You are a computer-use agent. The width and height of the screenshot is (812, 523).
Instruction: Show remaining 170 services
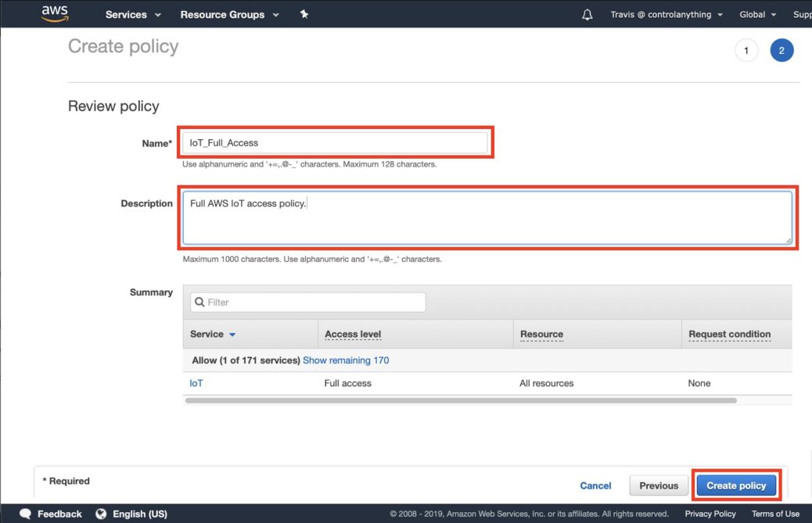pyautogui.click(x=346, y=360)
